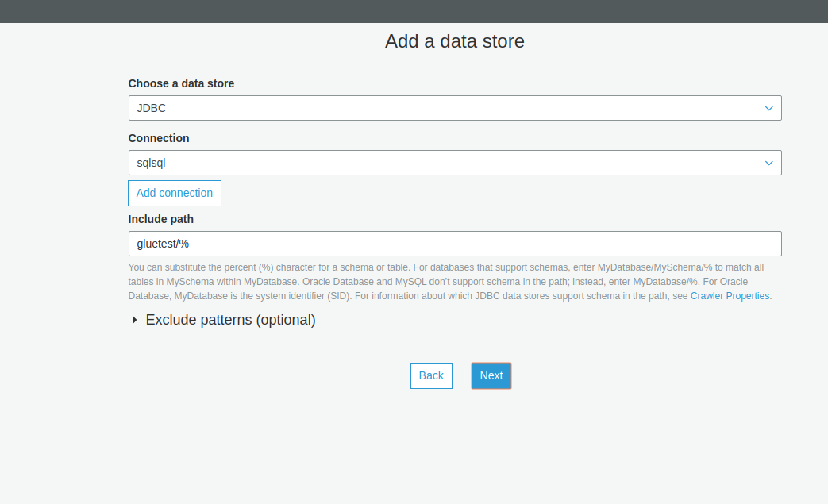Open the Choose a data store dropdown
The image size is (828, 504).
[454, 108]
